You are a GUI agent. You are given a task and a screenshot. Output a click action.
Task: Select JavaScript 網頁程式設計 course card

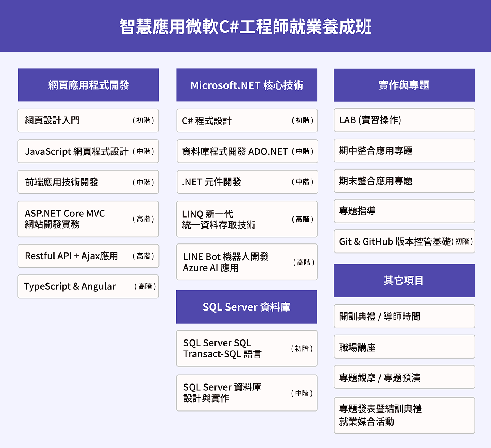(88, 151)
